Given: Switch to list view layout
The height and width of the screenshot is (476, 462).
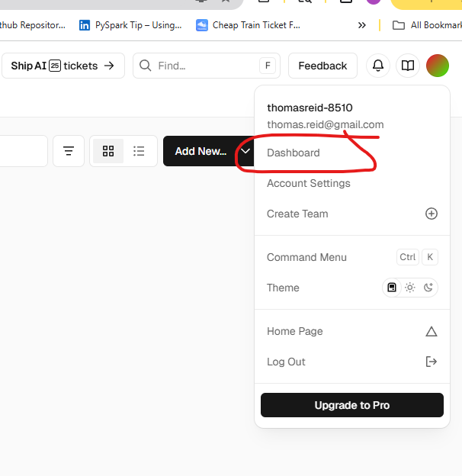Looking at the screenshot, I should point(139,151).
